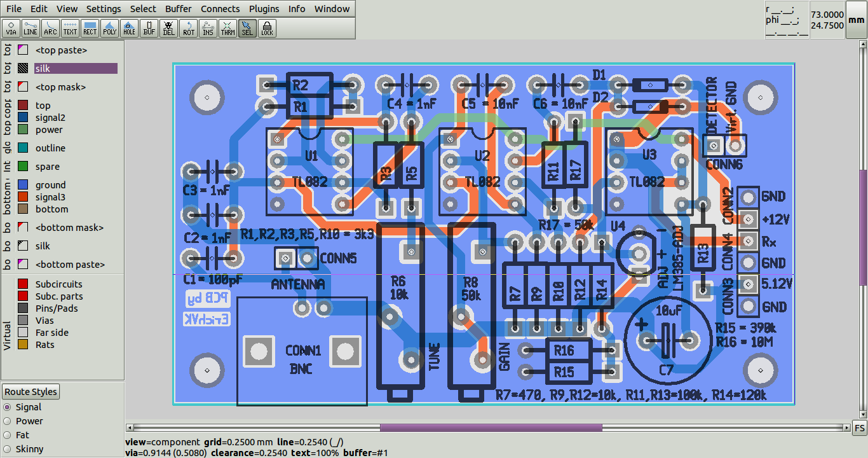
Task: Select the HOLE polygon hole tool
Action: (129, 28)
